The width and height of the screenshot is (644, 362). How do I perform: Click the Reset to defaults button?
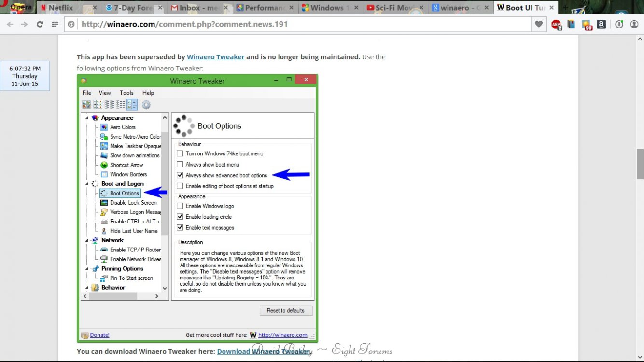pyautogui.click(x=286, y=310)
